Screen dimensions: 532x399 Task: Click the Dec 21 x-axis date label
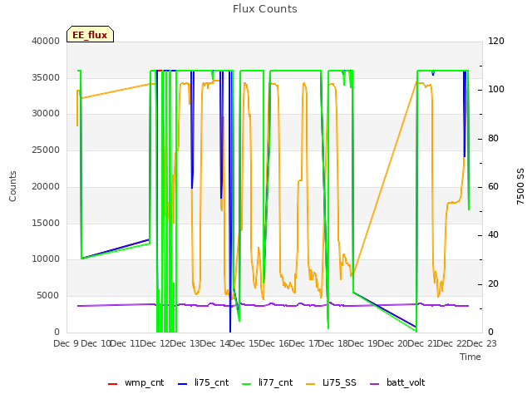423,343
